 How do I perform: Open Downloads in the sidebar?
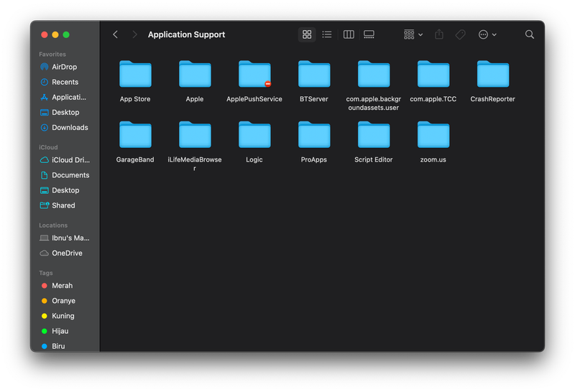[x=65, y=128]
